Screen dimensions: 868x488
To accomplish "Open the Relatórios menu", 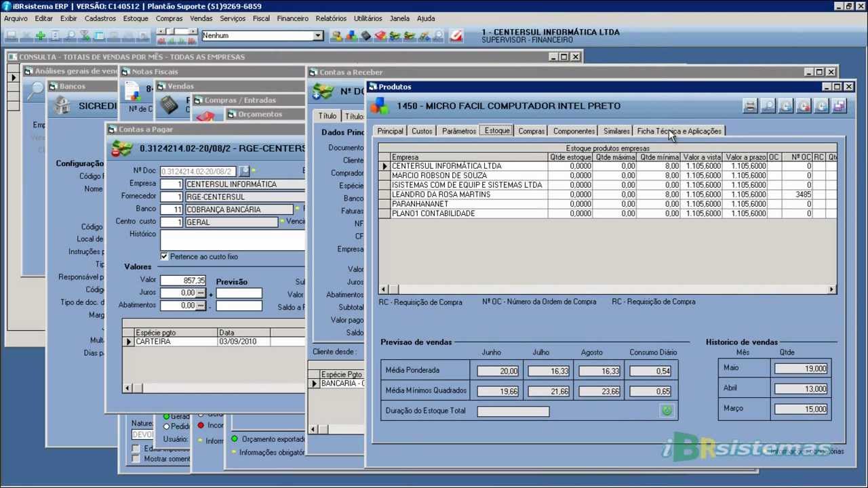I will pos(331,18).
